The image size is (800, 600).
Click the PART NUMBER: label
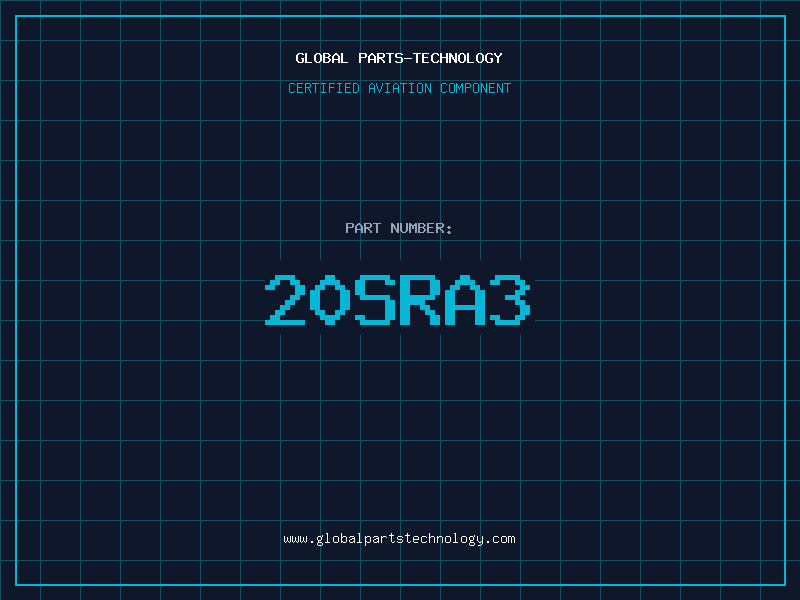point(399,228)
